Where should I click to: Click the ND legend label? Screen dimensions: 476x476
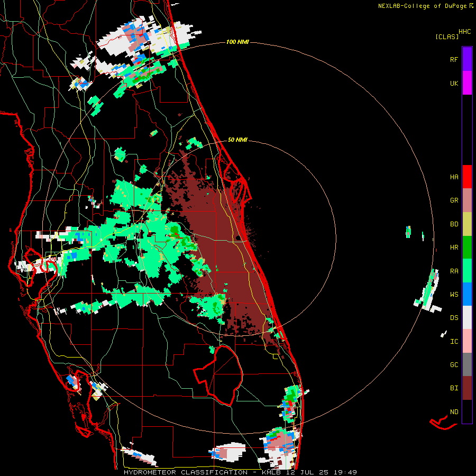[454, 412]
